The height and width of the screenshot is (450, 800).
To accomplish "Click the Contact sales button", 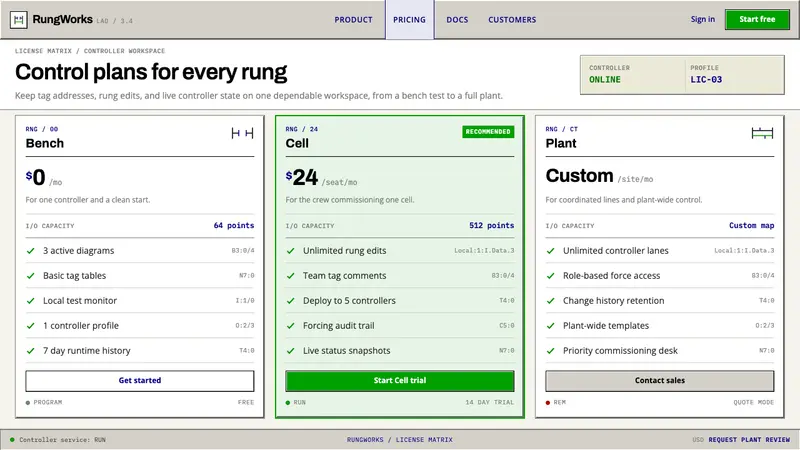I will [660, 381].
